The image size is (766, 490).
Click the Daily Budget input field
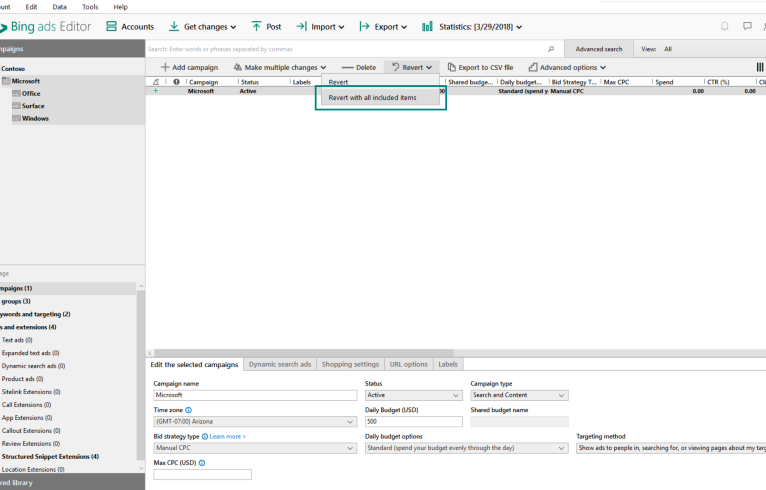413,422
